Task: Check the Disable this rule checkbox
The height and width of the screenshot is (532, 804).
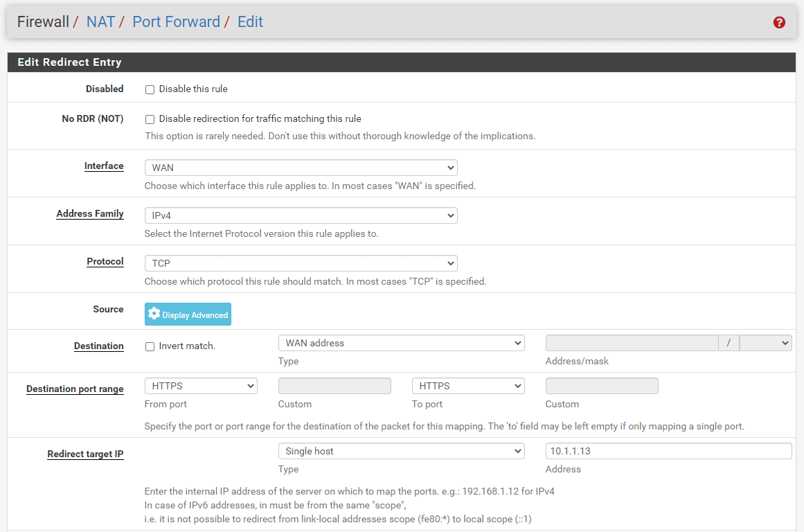Action: pyautogui.click(x=150, y=90)
